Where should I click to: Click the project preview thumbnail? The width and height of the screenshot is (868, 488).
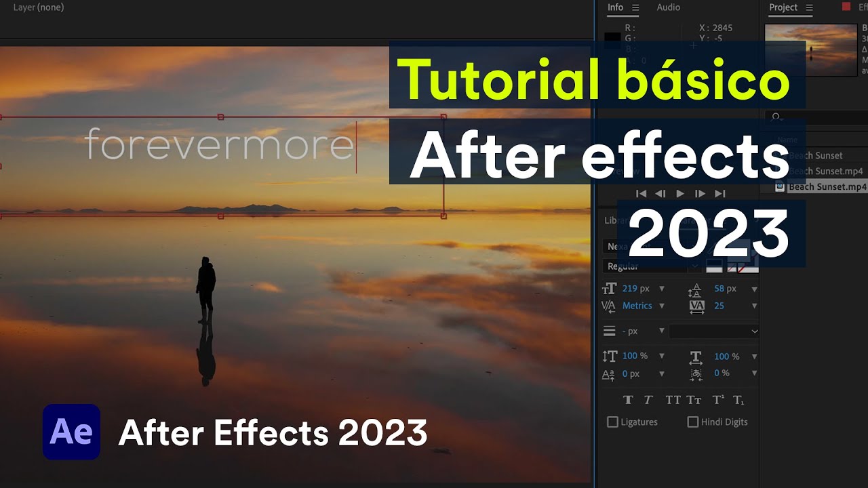tap(811, 49)
